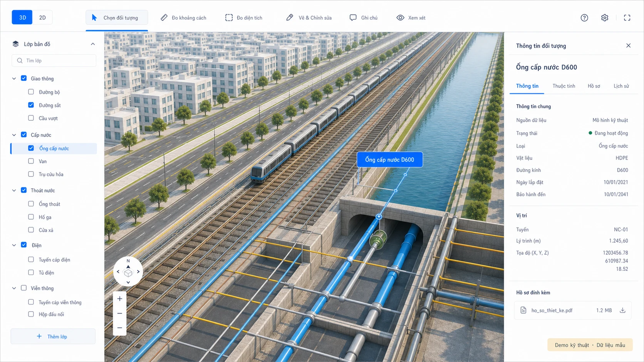Image resolution: width=644 pixels, height=362 pixels.
Task: Enter fullscreen mode icon
Action: [627, 18]
